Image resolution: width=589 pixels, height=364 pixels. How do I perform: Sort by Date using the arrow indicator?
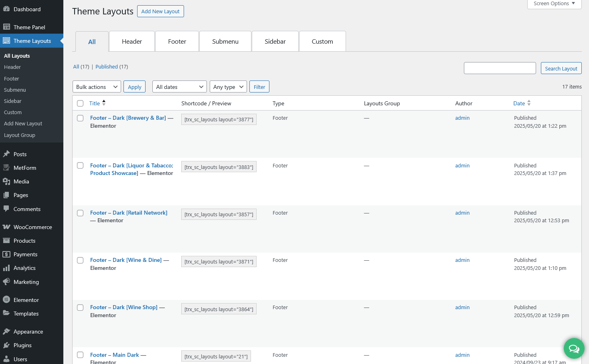point(529,103)
